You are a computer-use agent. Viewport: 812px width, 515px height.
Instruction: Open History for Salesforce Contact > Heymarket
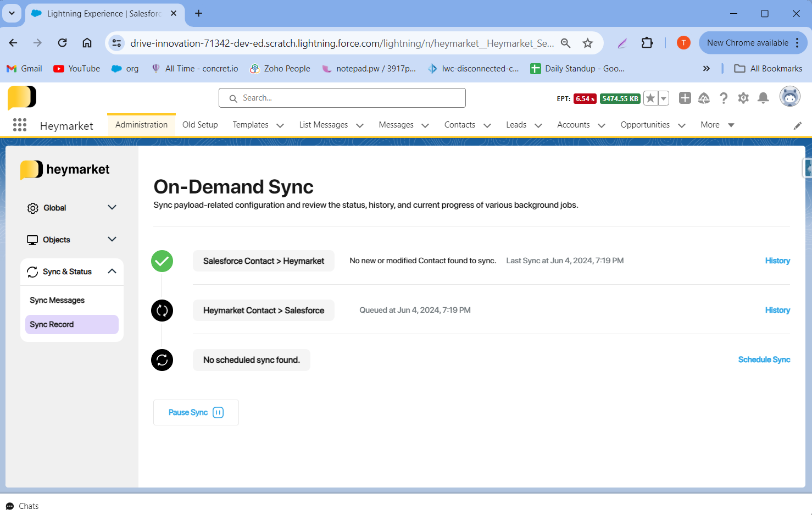[x=777, y=261]
